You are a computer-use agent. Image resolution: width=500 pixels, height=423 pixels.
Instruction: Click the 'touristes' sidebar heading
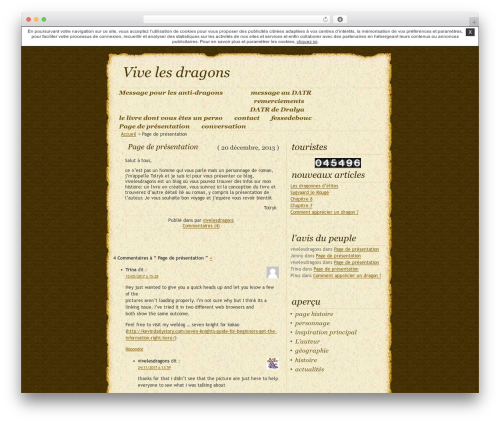point(309,147)
